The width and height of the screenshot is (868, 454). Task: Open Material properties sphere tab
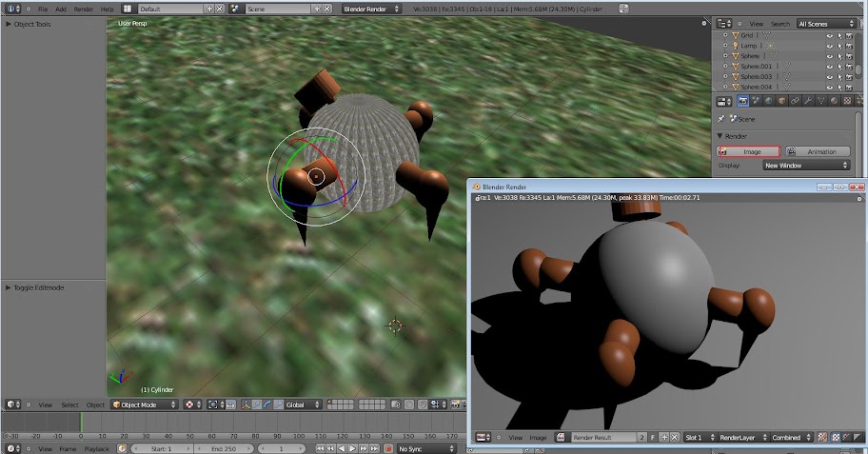pos(834,101)
